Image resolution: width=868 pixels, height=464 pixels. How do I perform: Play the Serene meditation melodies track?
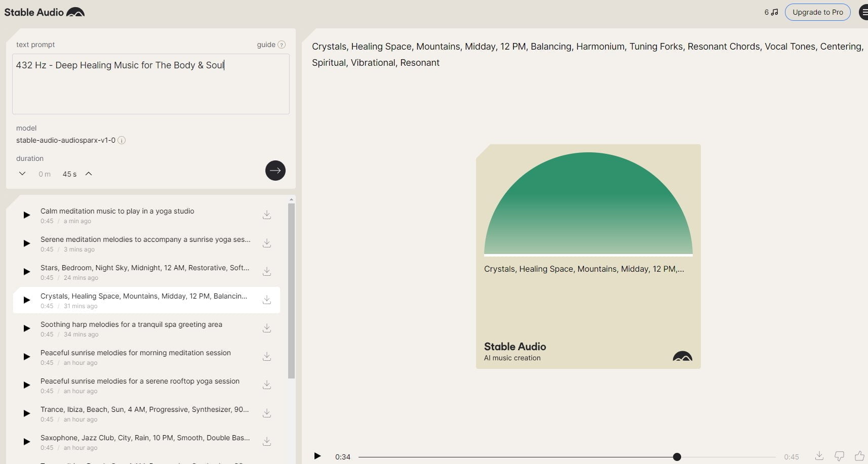point(27,243)
